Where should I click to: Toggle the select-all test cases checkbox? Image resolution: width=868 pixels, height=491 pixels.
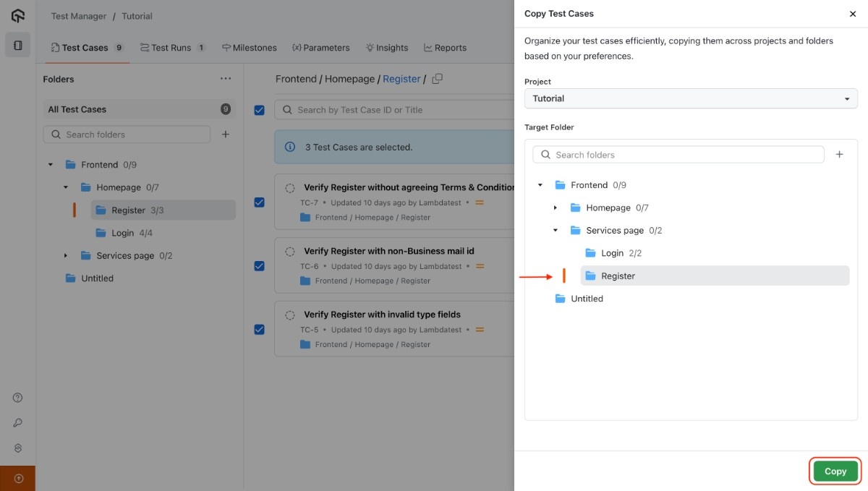(260, 110)
